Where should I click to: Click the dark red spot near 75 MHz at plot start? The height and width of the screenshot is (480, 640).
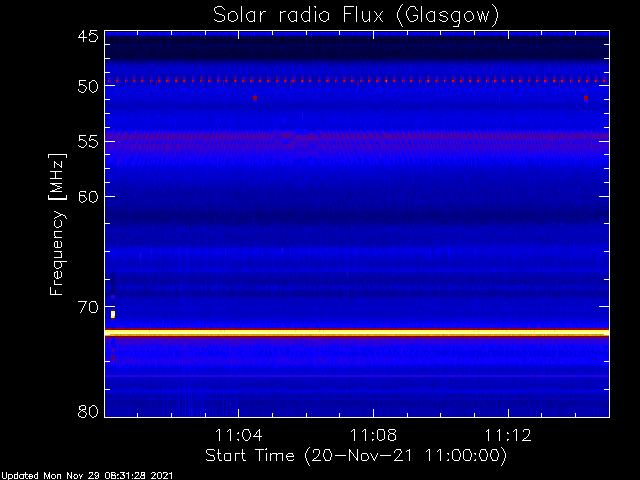pyautogui.click(x=113, y=358)
